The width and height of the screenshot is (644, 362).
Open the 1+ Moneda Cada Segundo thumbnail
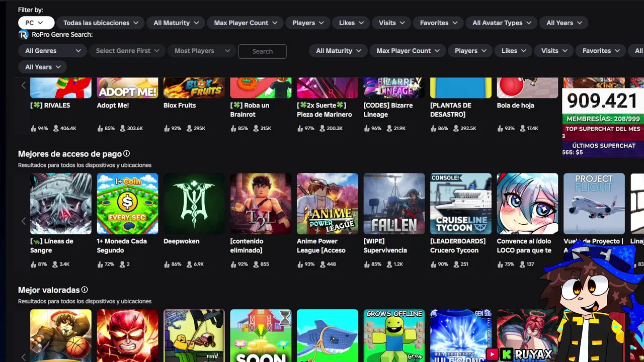pyautogui.click(x=127, y=204)
